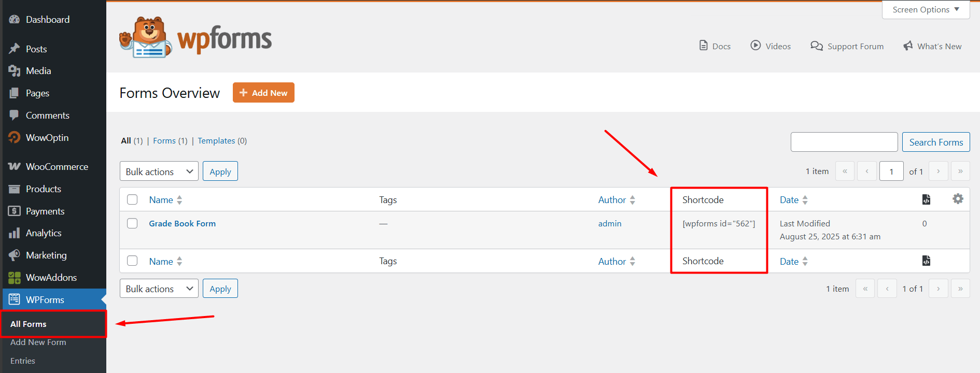This screenshot has width=980, height=373.
Task: Expand Screen Options panel
Action: click(926, 9)
